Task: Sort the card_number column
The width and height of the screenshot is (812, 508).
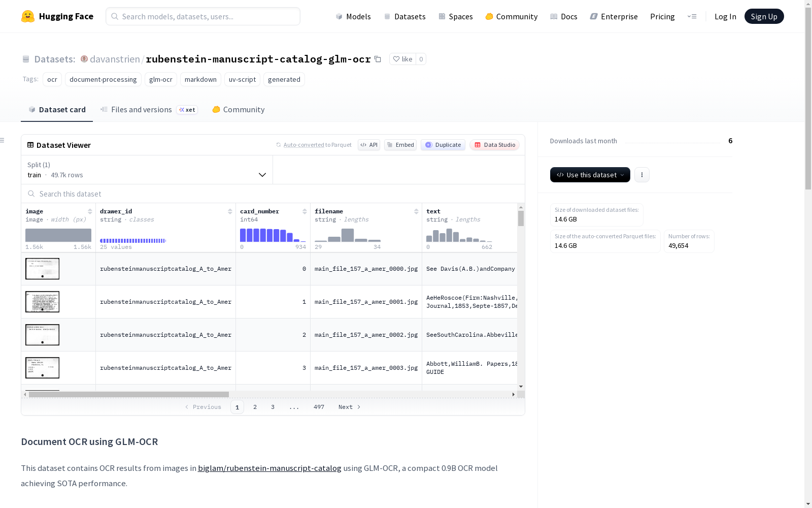Action: (x=304, y=211)
